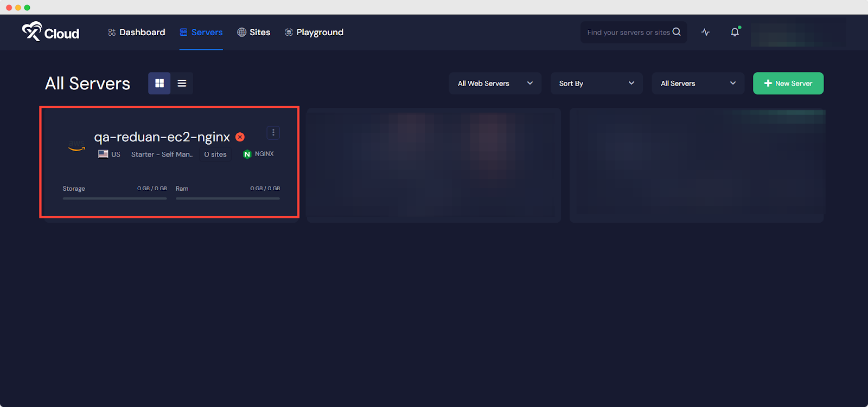Open the three-dot menu on server card
The image size is (868, 407).
click(273, 133)
